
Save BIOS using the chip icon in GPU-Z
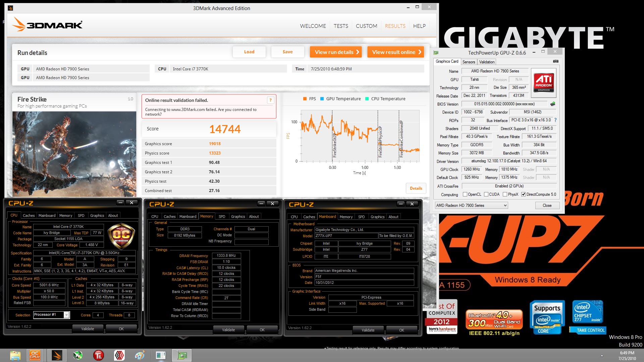point(553,104)
